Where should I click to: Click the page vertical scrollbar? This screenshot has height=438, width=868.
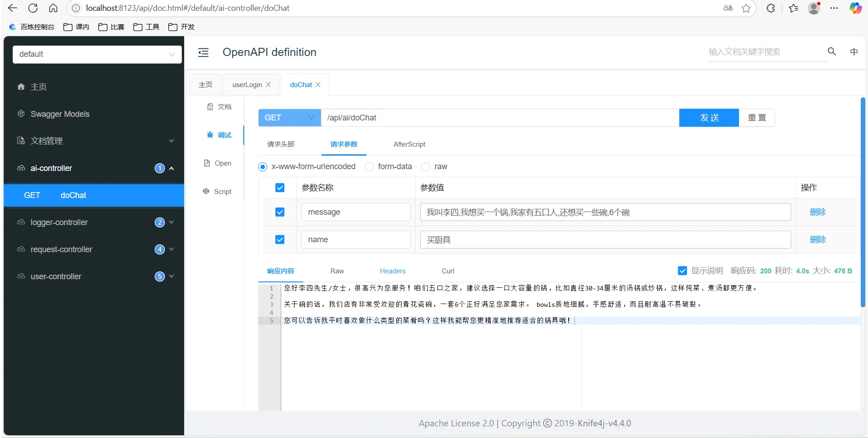tap(863, 202)
